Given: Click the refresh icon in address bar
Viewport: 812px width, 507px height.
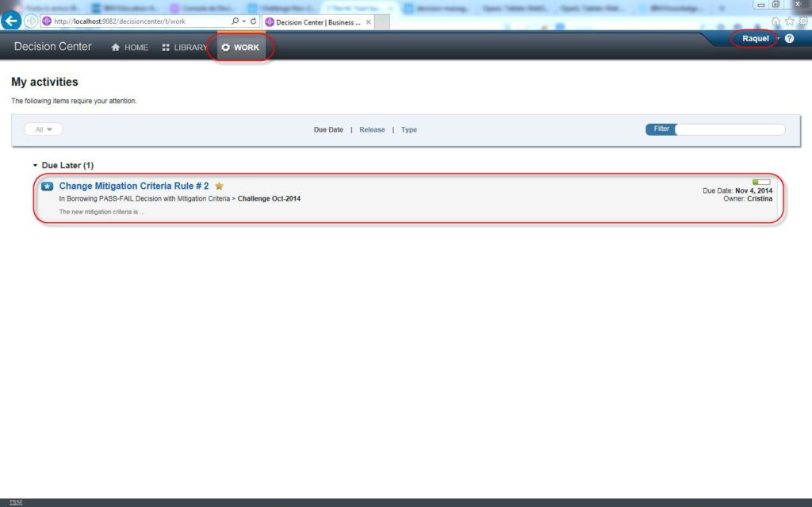Looking at the screenshot, I should (253, 21).
